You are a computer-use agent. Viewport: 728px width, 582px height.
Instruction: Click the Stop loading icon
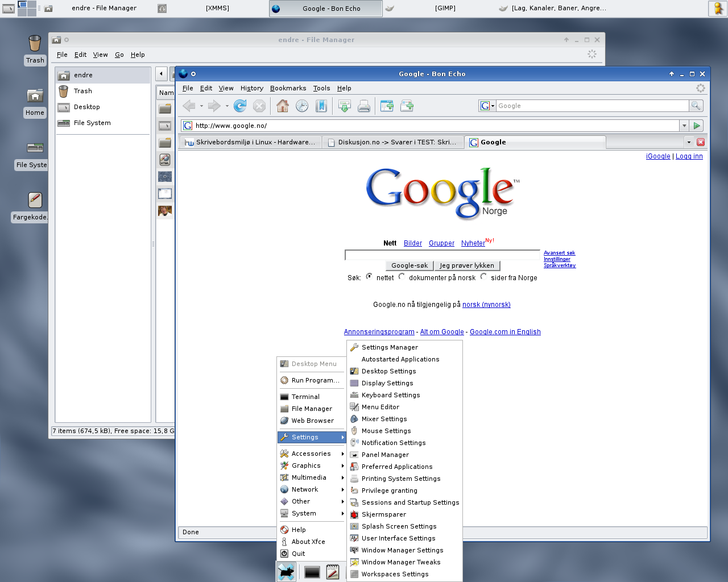259,106
